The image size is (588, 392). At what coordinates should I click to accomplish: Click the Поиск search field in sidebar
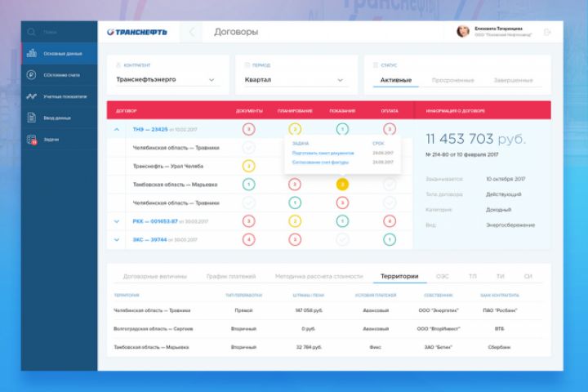pyautogui.click(x=60, y=33)
